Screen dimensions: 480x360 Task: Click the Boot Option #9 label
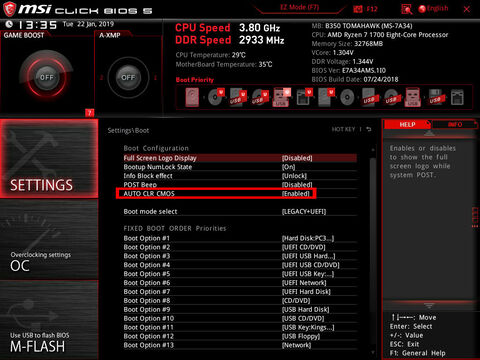pos(147,310)
